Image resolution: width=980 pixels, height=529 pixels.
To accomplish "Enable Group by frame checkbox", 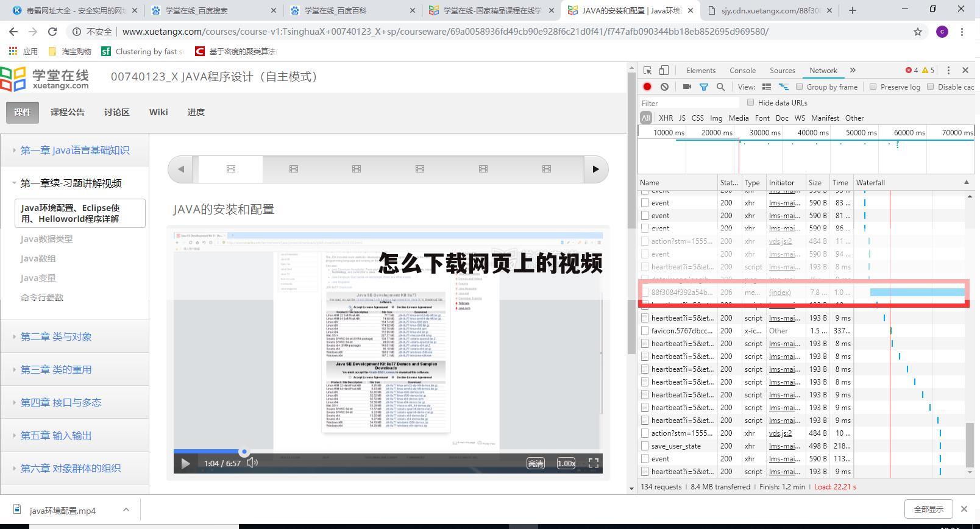I will pyautogui.click(x=799, y=87).
